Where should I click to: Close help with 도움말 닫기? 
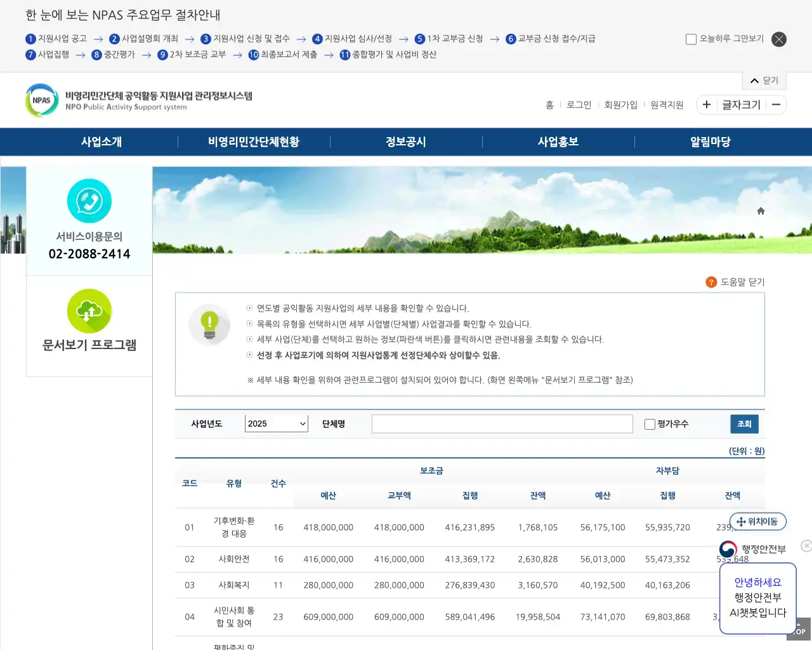742,282
